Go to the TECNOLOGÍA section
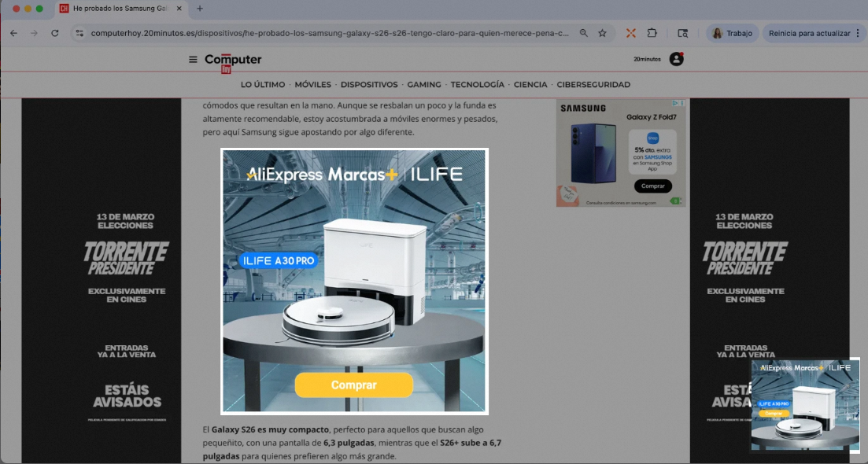This screenshot has height=464, width=868. (x=477, y=85)
